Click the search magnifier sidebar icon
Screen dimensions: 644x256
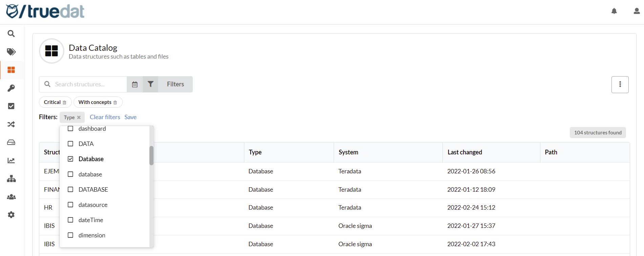point(11,34)
